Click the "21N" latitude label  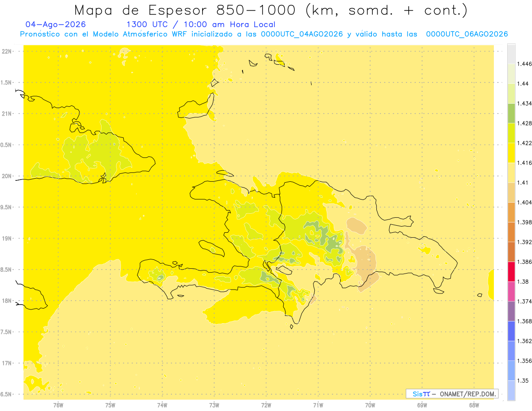[8, 114]
